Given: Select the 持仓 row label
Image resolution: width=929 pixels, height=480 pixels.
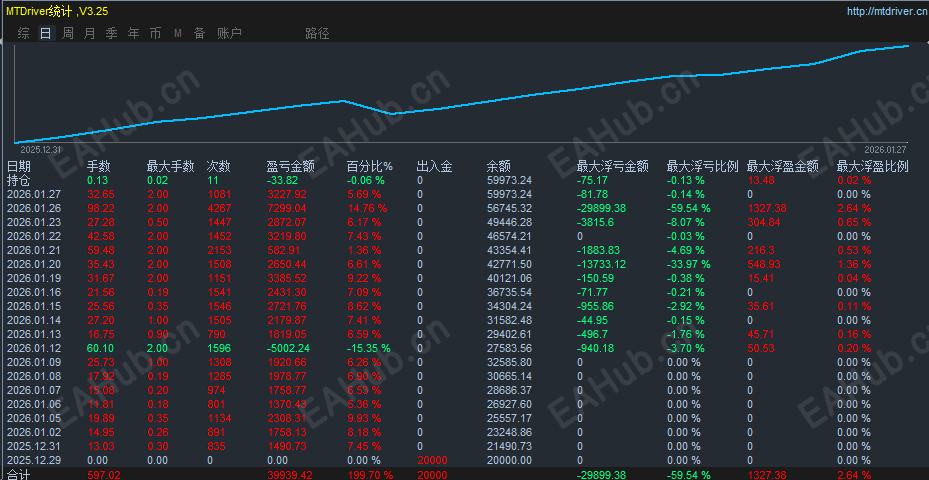Looking at the screenshot, I should 19,180.
